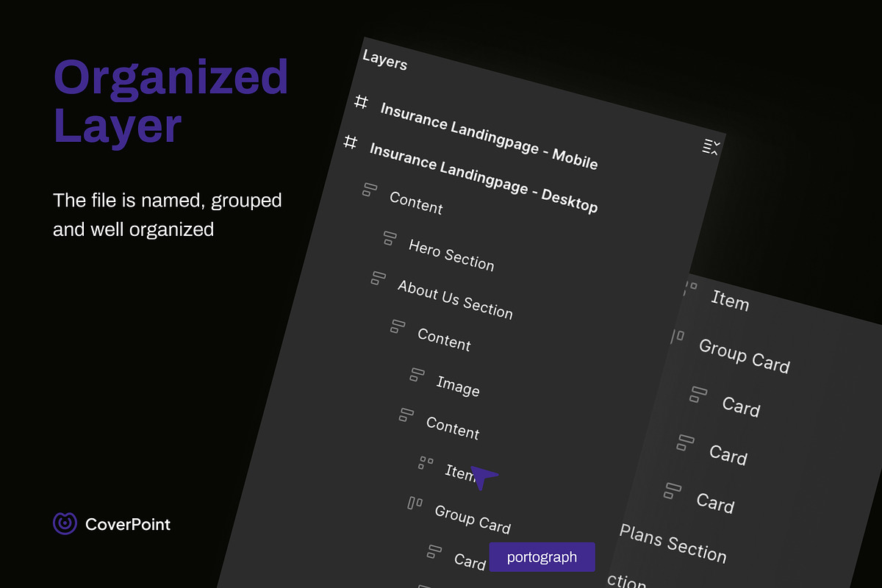Click the CoverPoint logo icon

[65, 523]
